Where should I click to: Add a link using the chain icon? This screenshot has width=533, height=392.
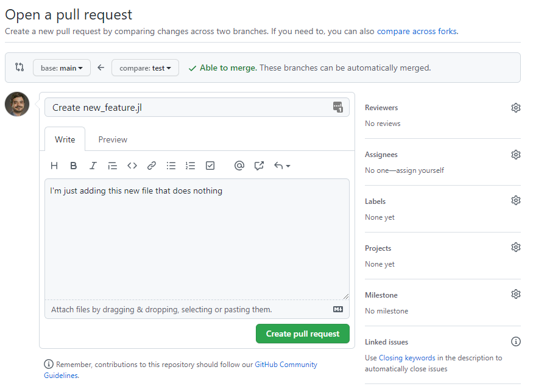(152, 166)
